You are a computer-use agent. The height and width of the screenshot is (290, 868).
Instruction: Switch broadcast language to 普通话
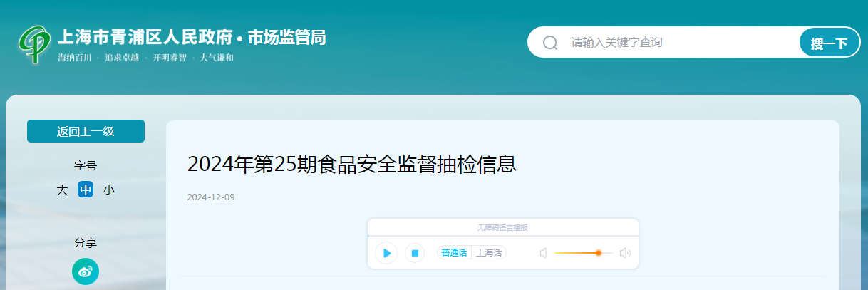[454, 253]
